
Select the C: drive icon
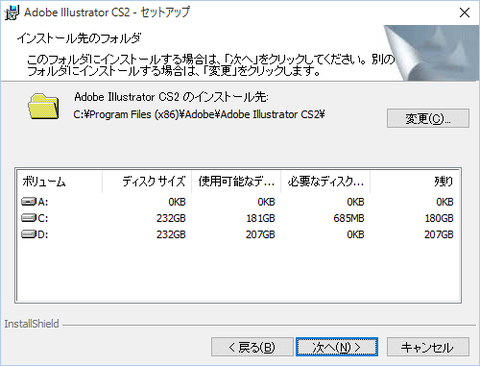click(x=29, y=218)
